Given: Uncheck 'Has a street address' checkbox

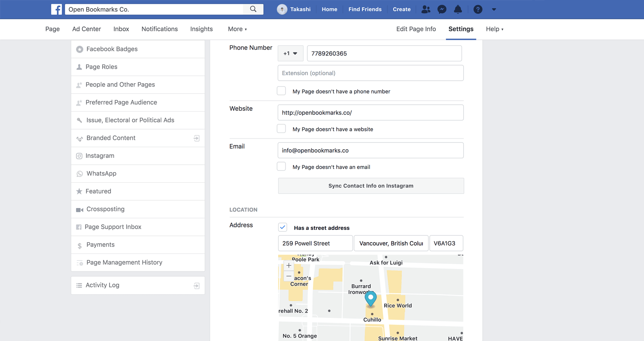Looking at the screenshot, I should click(283, 227).
